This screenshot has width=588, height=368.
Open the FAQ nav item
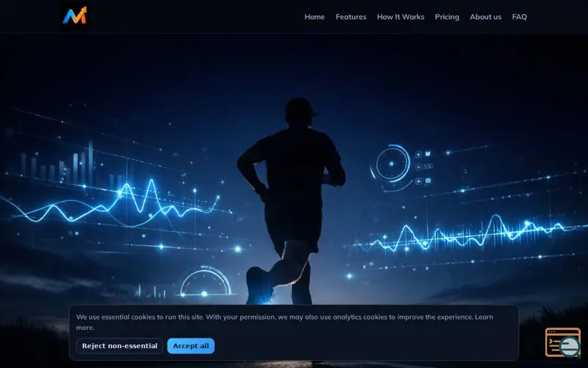click(x=520, y=17)
